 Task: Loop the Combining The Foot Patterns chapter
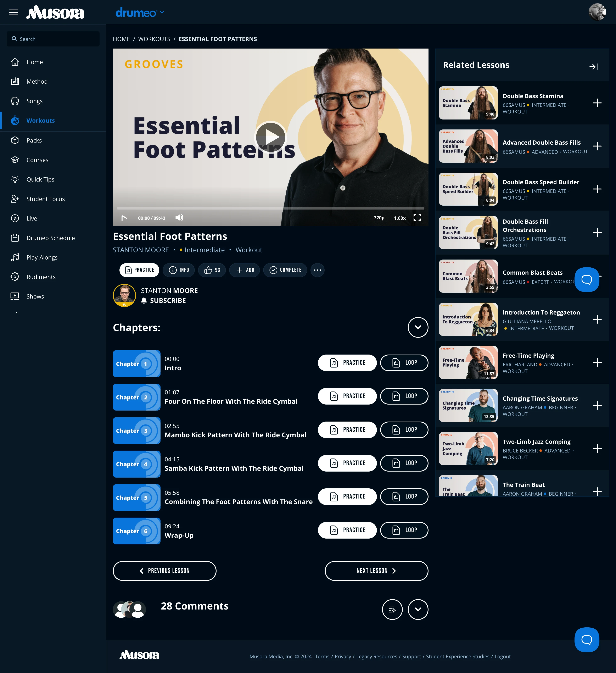coord(404,496)
